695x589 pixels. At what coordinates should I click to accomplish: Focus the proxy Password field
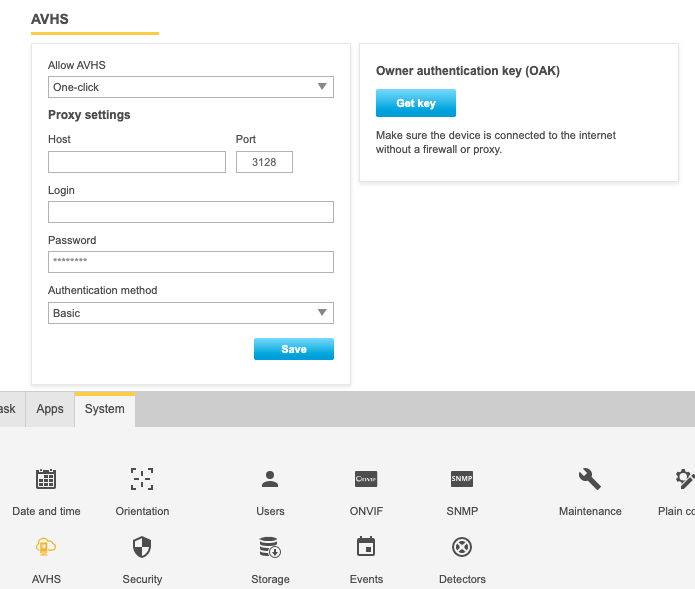191,262
